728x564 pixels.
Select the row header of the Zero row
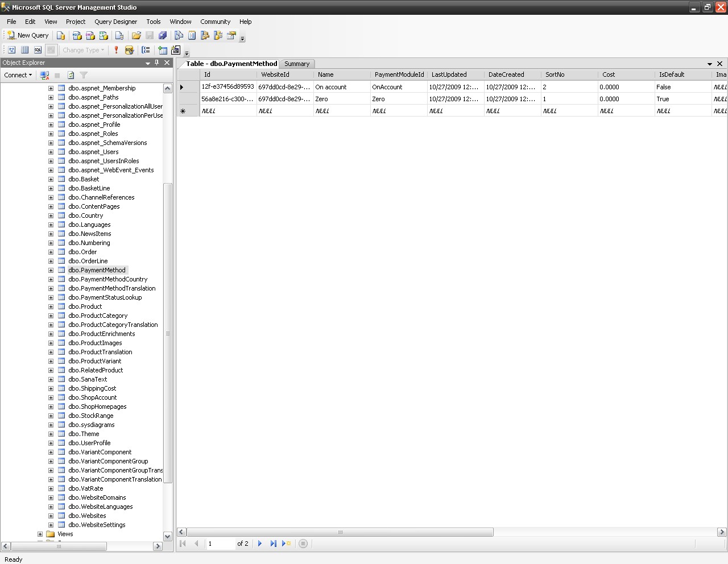click(188, 99)
